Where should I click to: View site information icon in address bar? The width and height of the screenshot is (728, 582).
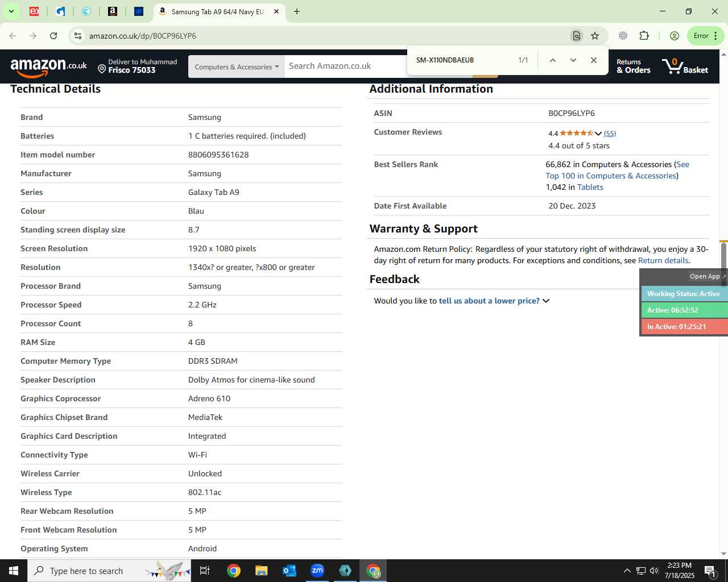click(78, 36)
